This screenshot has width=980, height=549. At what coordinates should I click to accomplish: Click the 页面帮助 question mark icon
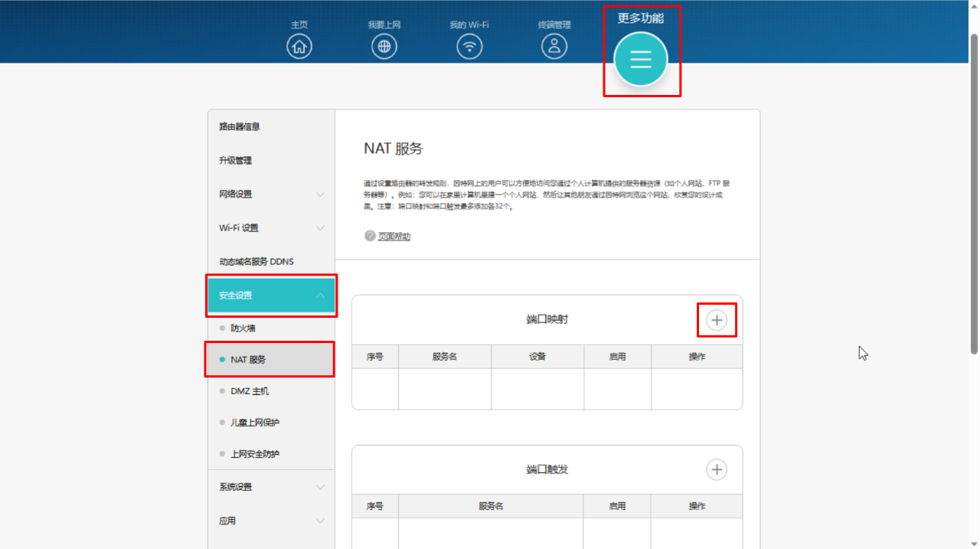coord(370,236)
